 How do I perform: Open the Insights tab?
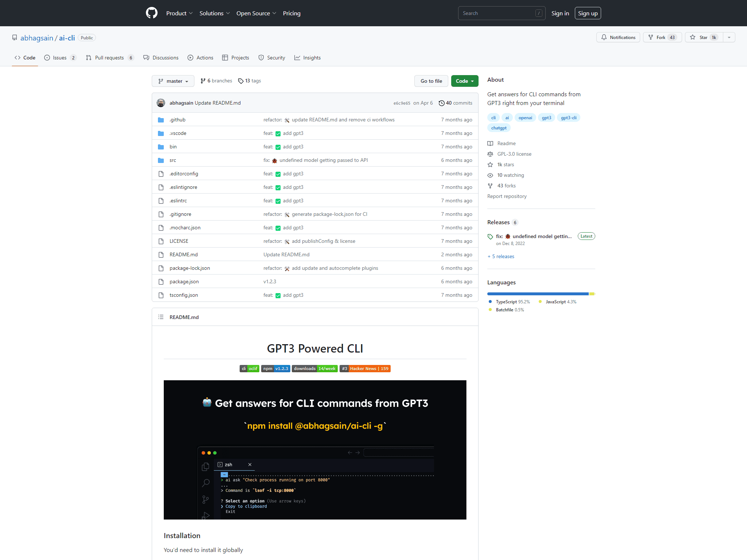(307, 58)
